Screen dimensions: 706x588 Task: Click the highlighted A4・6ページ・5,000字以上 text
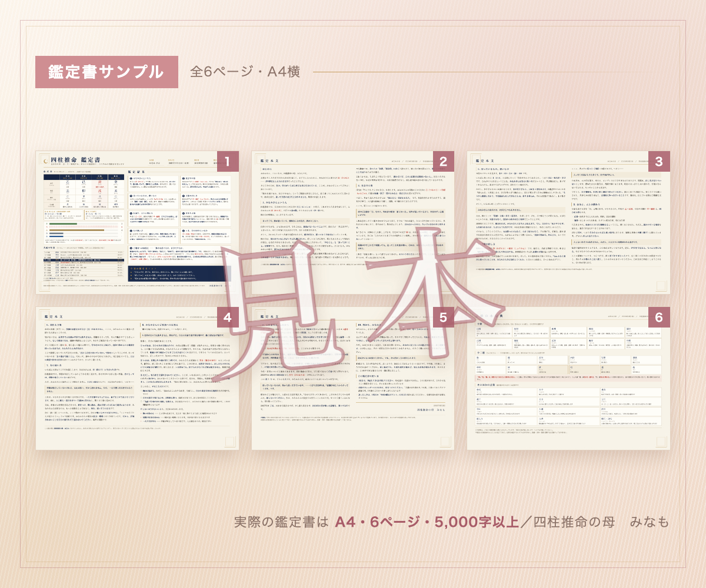coord(427,522)
